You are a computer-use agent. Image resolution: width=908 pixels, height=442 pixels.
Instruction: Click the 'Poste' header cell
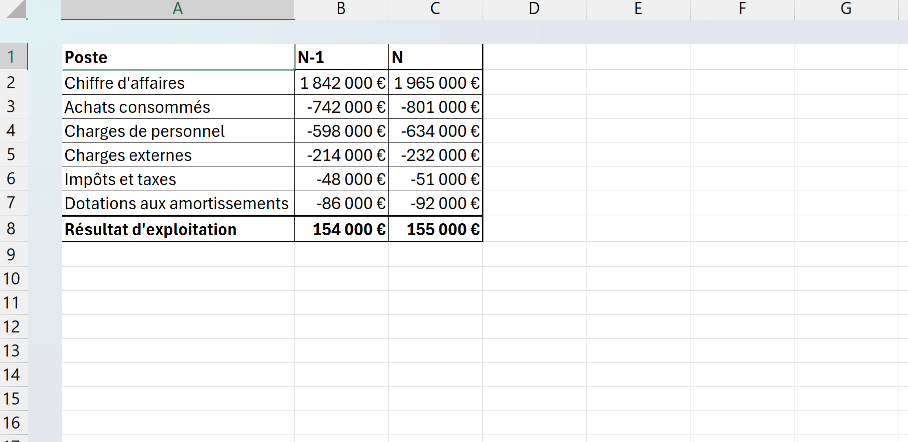(178, 57)
